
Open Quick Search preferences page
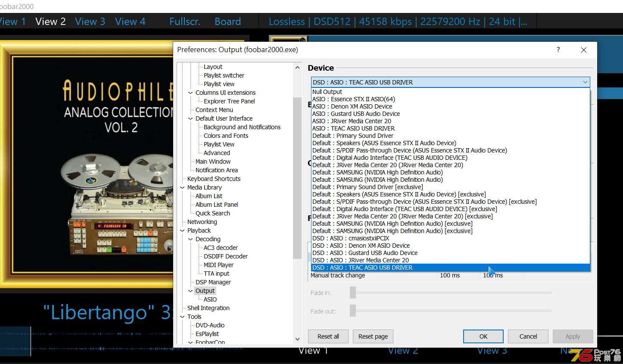212,213
